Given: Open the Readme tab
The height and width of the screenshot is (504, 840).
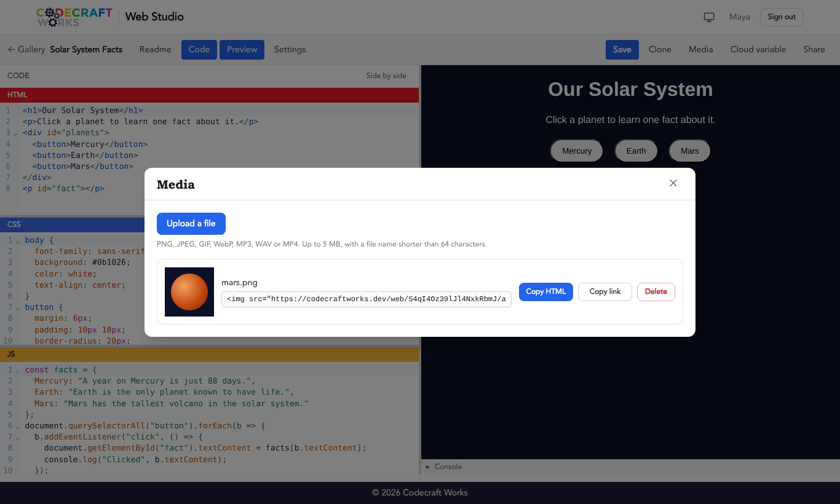Looking at the screenshot, I should click(156, 49).
